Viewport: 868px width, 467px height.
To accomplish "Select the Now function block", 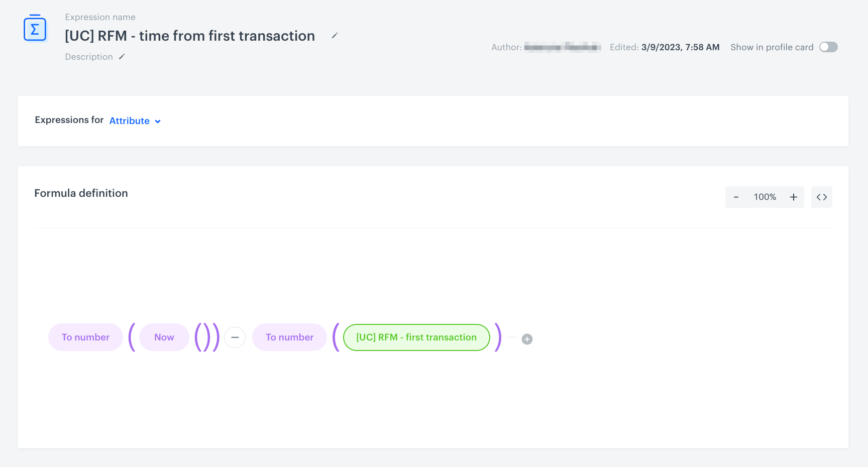I will tap(164, 337).
